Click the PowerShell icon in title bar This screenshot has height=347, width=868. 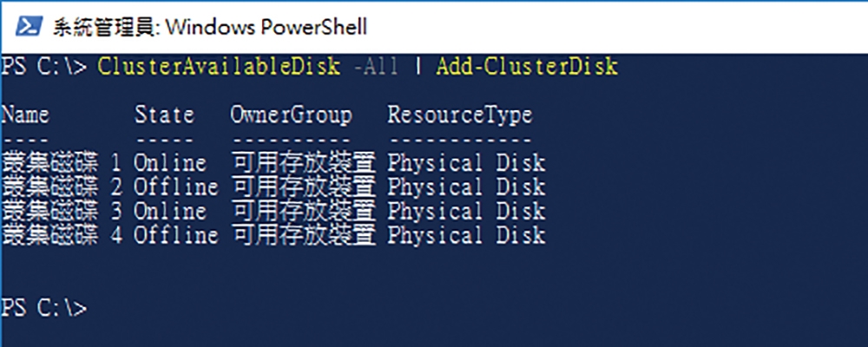pyautogui.click(x=29, y=26)
